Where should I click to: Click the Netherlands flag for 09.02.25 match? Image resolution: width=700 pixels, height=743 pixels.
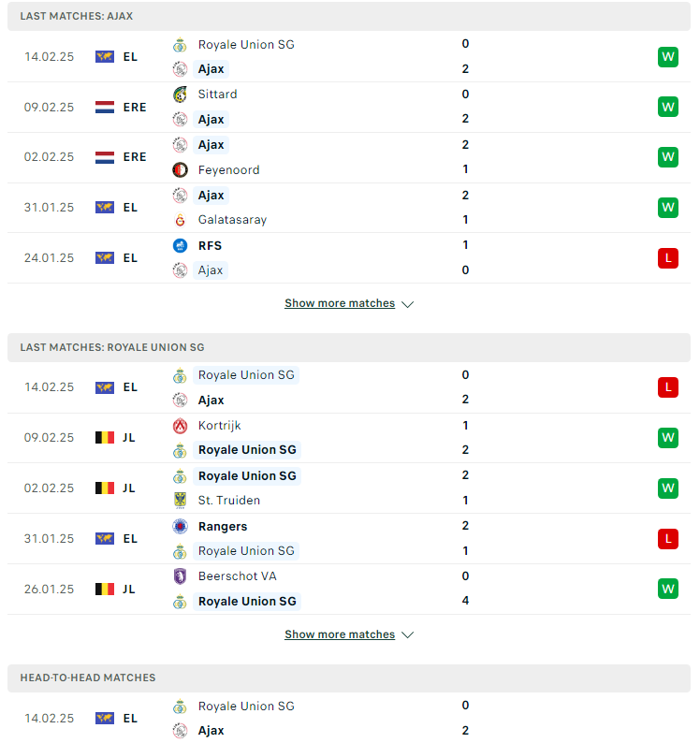105,107
